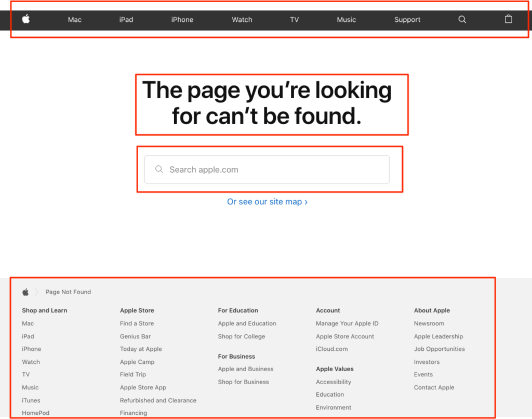
Task: Open the iPhone link under Shop and Learn
Action: click(x=32, y=349)
